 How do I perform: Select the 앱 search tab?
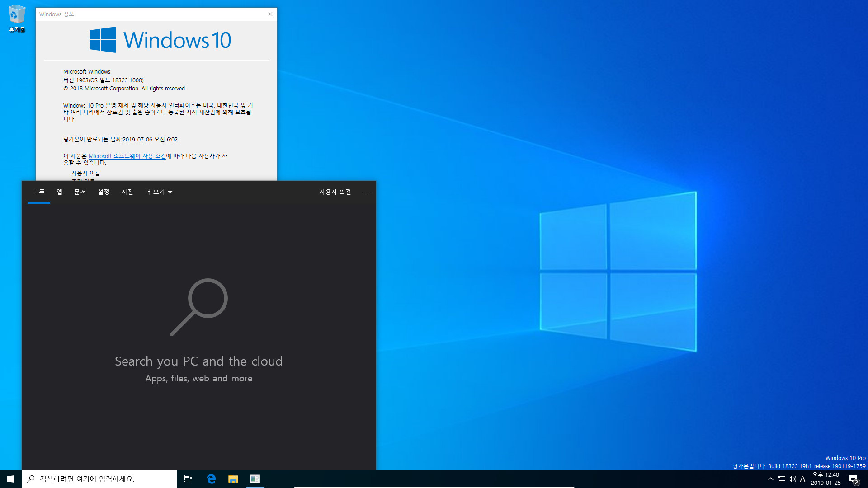59,192
